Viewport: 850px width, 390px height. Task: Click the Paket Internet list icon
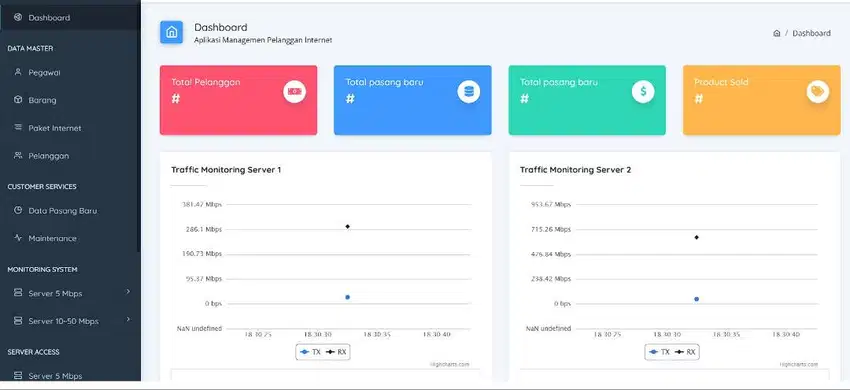[x=17, y=127]
